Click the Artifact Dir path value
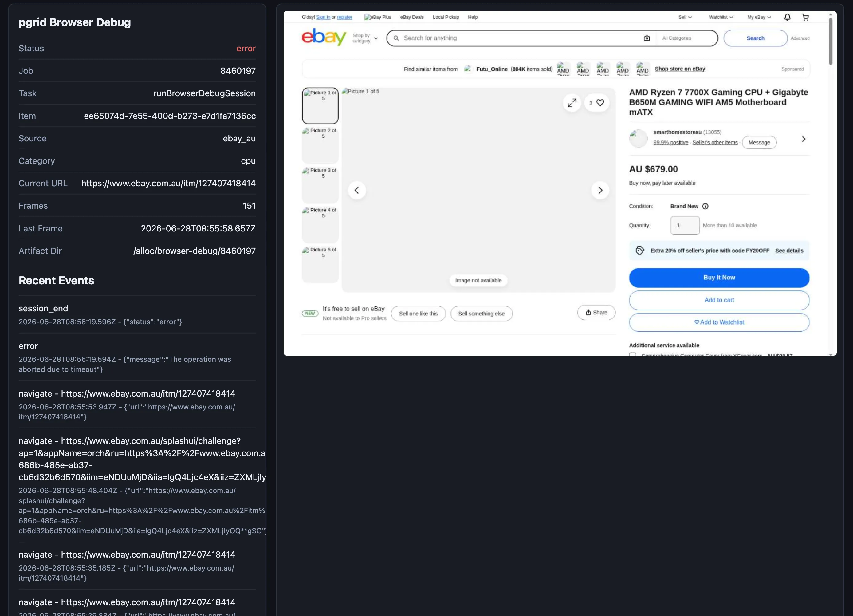853x616 pixels. pos(194,251)
